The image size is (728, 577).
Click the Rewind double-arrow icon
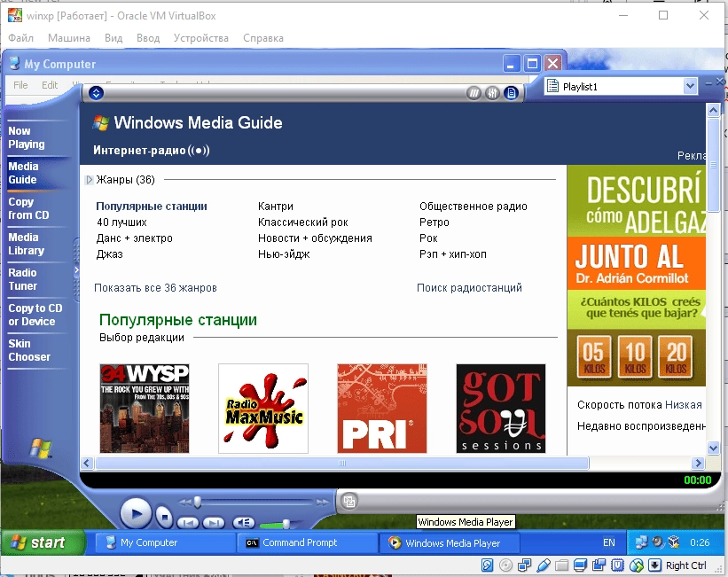click(184, 503)
